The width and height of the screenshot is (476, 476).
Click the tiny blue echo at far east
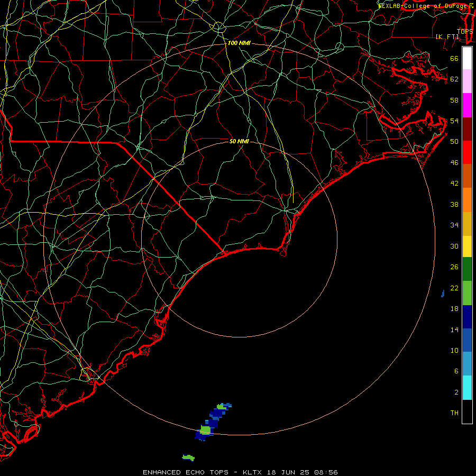point(443,294)
